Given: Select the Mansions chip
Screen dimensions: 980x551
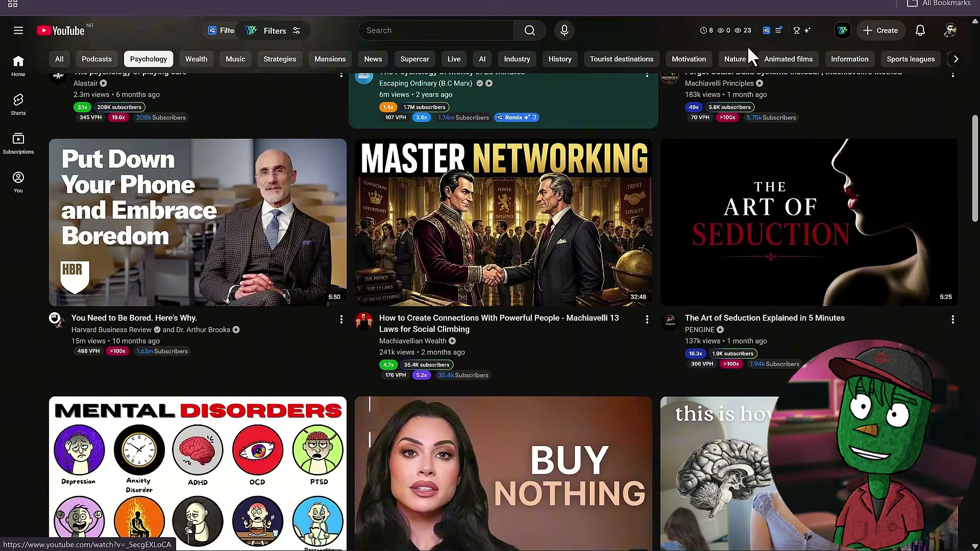Looking at the screenshot, I should 330,59.
